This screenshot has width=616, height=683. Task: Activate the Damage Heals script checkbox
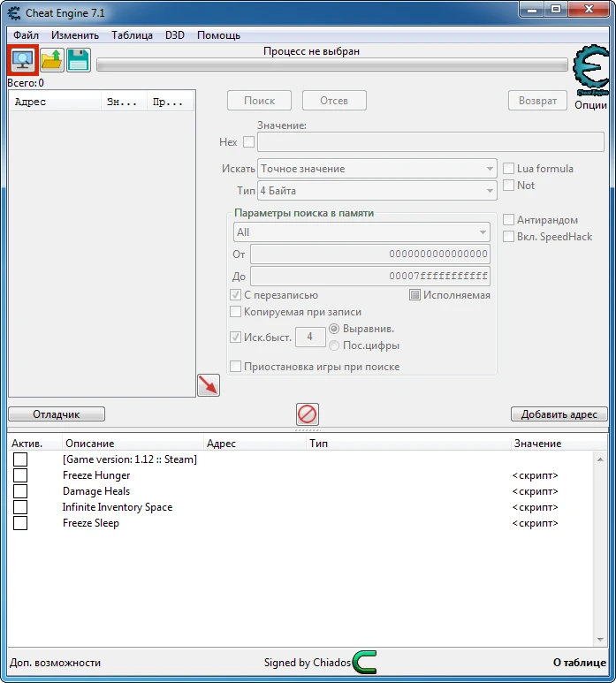coord(20,491)
